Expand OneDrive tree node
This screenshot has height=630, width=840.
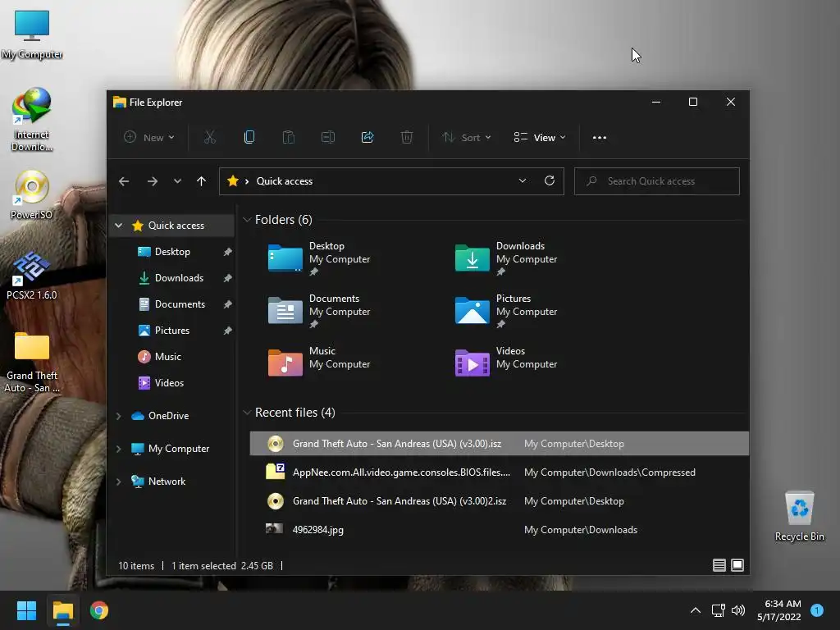coord(118,416)
